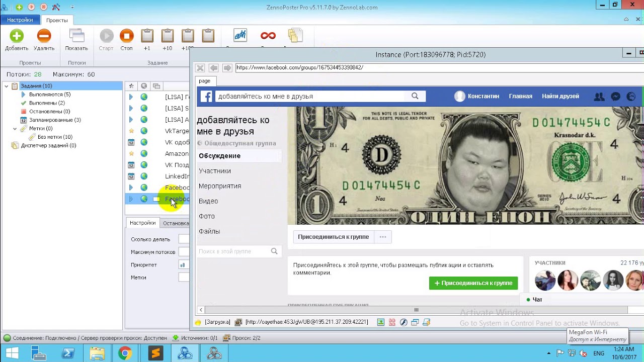Click the proxy computer icon in Instance status bar
This screenshot has height=362, width=644.
pos(238,322)
